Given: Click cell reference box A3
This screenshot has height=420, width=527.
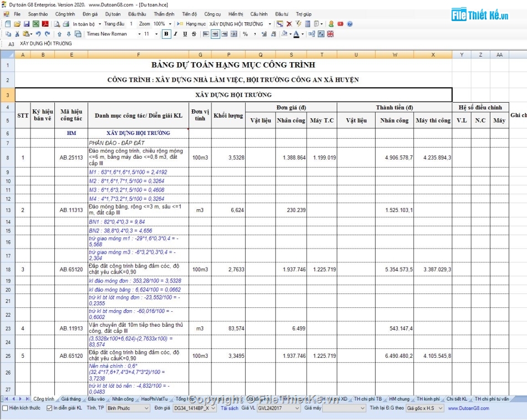Looking at the screenshot, I should [x=11, y=44].
